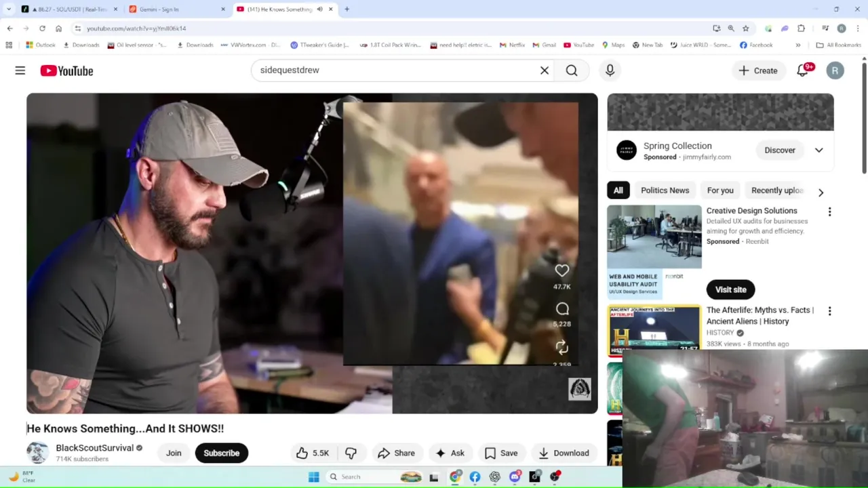868x488 pixels.
Task: Expand the Spring Collection ad chevron
Action: pos(818,150)
